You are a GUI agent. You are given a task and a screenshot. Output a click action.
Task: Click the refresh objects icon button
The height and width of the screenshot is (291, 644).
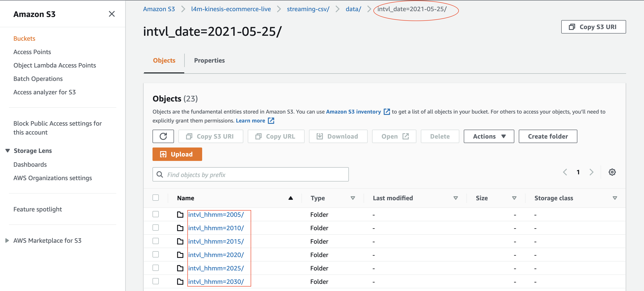163,136
